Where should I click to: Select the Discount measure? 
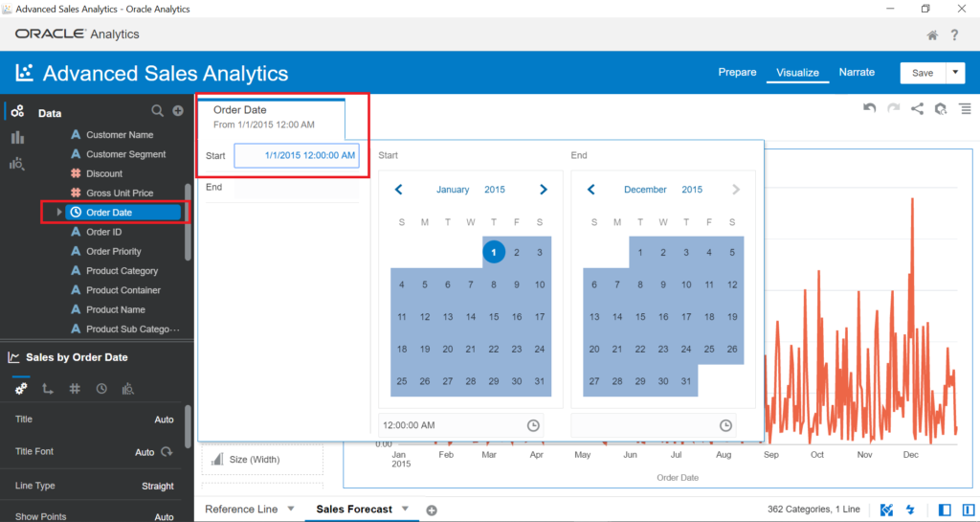click(x=103, y=173)
